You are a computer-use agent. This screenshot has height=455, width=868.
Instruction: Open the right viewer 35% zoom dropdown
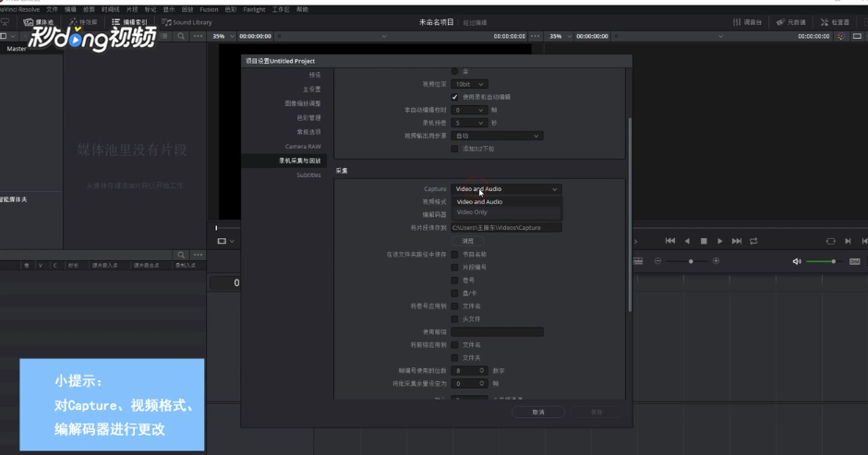click(x=560, y=36)
